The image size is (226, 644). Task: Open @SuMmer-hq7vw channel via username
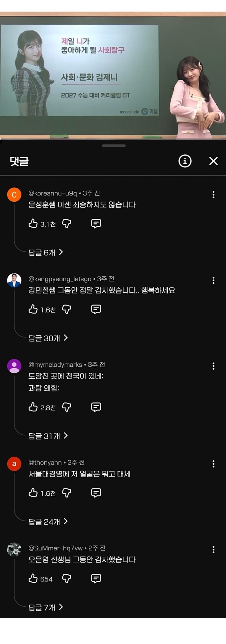(56, 548)
